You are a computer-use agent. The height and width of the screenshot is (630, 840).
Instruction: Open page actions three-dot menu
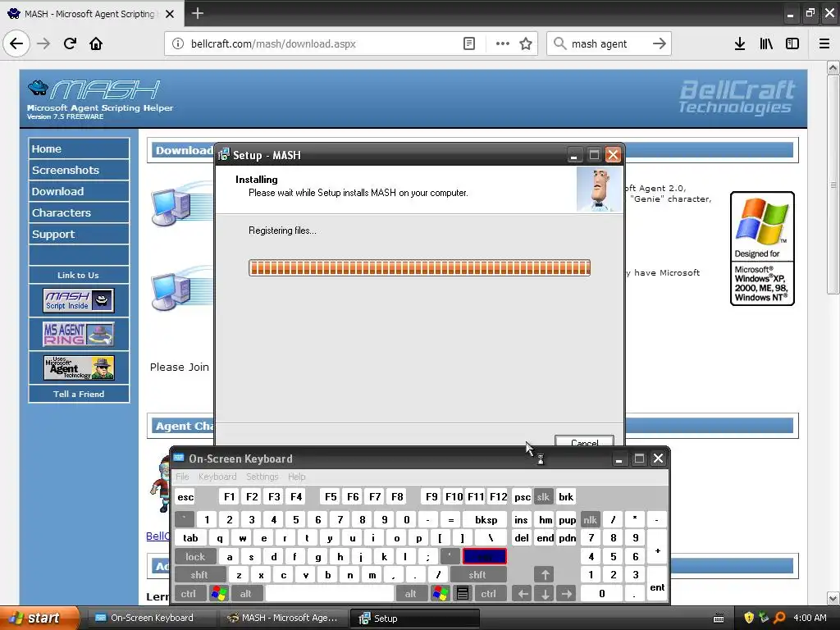pos(503,43)
